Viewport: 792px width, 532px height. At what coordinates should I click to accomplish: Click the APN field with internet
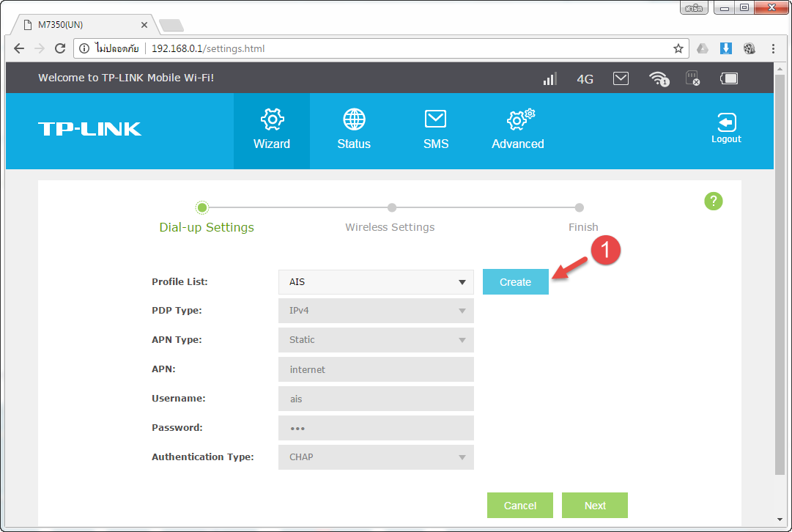[376, 369]
